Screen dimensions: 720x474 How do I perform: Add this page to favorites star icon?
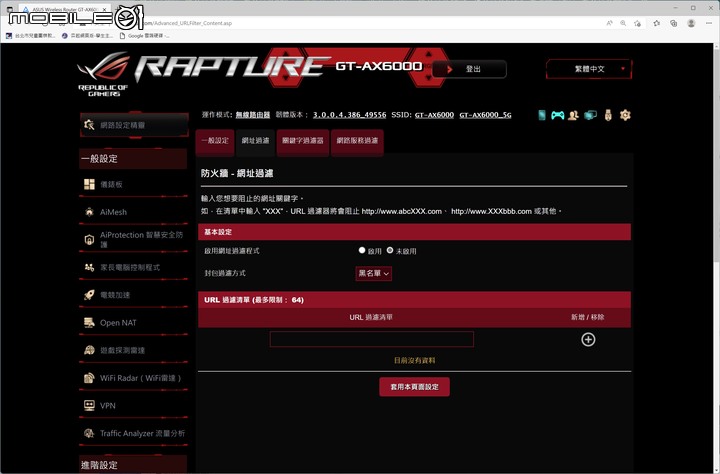point(637,23)
